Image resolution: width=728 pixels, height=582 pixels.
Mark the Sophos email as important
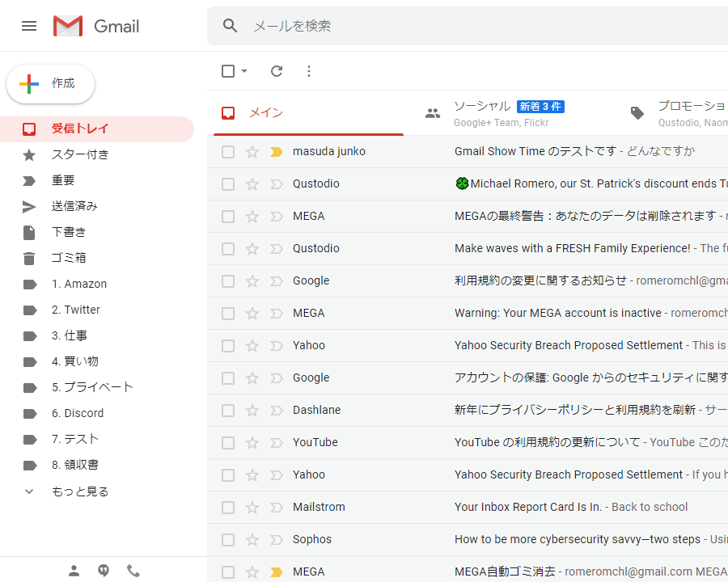point(277,540)
